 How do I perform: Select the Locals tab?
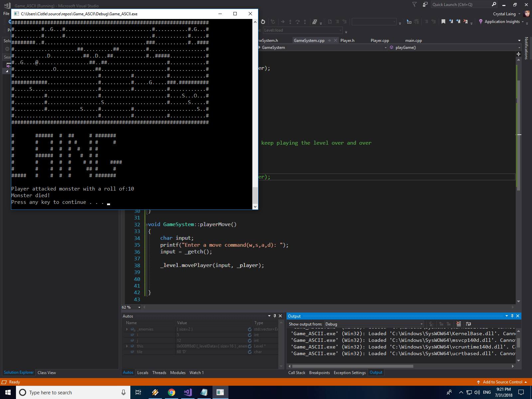tap(143, 372)
